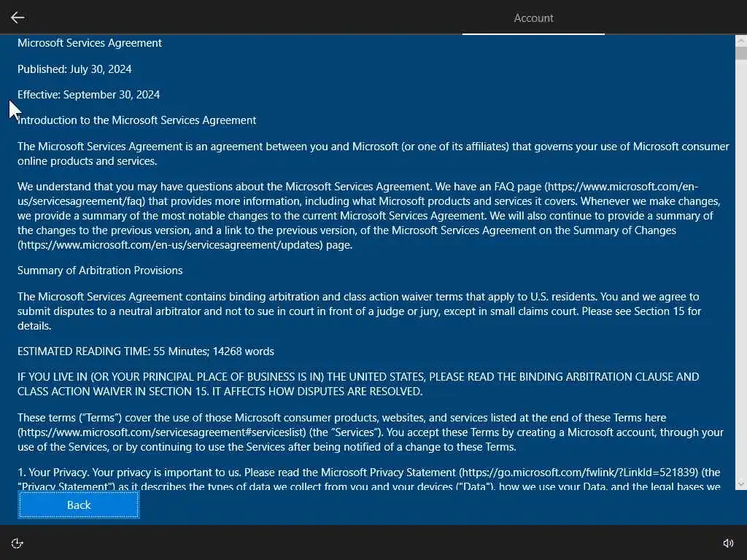
Task: Click the 'CLASS ACTION WAIVER IN SECTION 15' line
Action: [220, 392]
